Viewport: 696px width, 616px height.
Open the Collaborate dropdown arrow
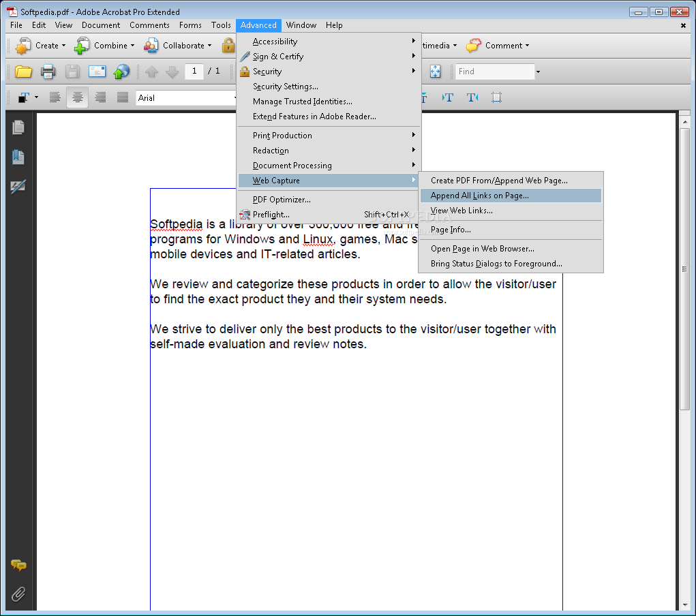[209, 46]
